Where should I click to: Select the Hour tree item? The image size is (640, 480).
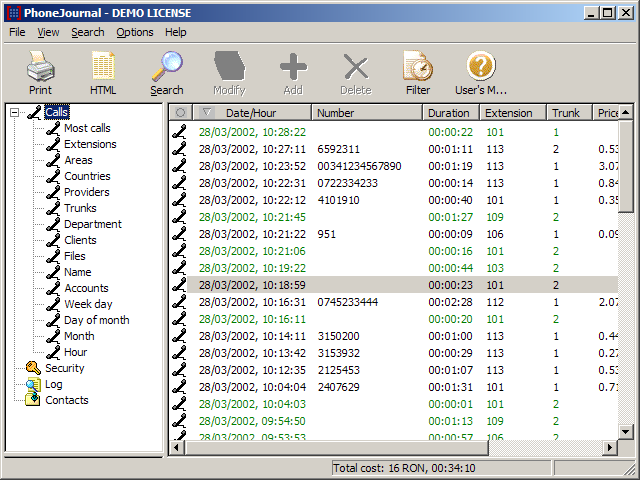click(x=76, y=352)
